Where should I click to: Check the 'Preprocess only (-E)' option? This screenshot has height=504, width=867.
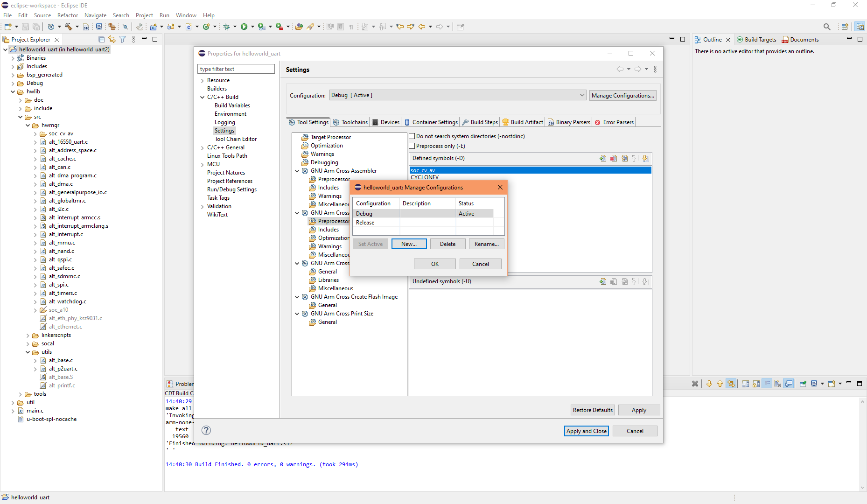412,146
